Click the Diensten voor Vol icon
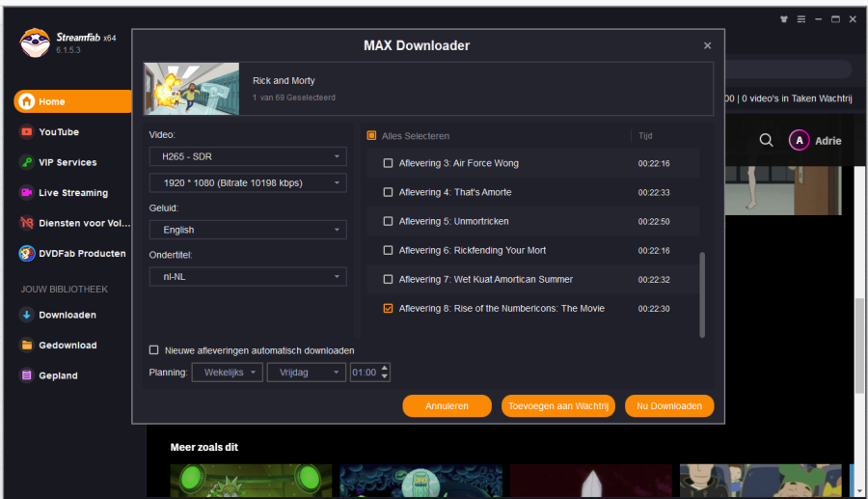The image size is (868, 499). tap(26, 223)
